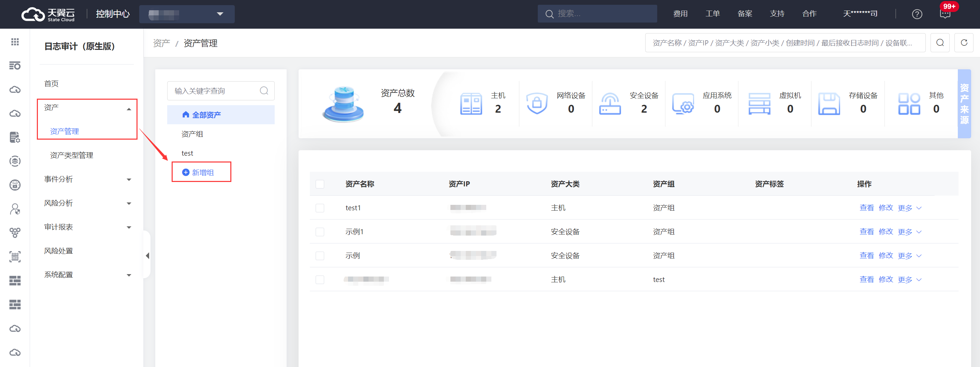This screenshot has width=980, height=367.
Task: Go to 首页 in the side menu
Action: tap(52, 83)
